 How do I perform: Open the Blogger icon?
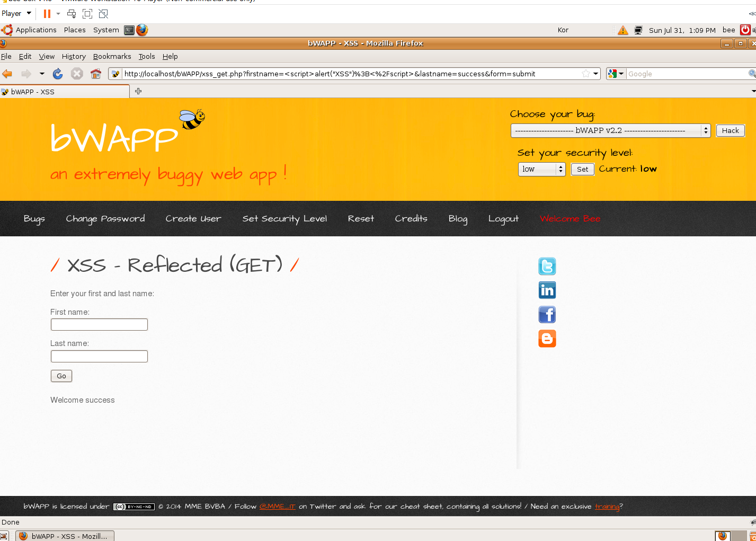(547, 339)
